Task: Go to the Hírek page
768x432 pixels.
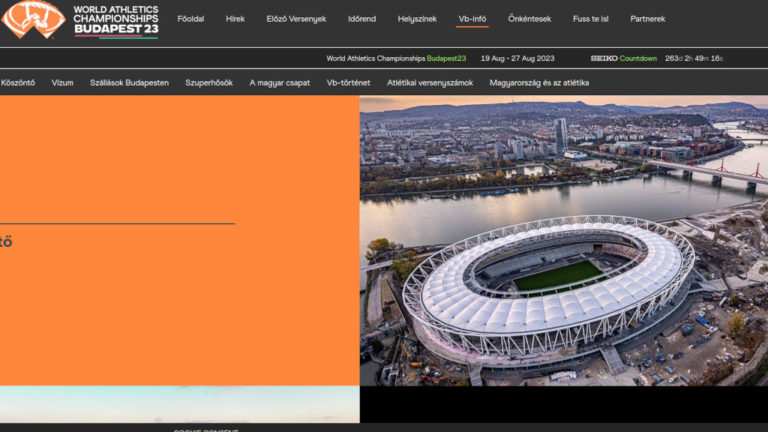Action: (235, 19)
